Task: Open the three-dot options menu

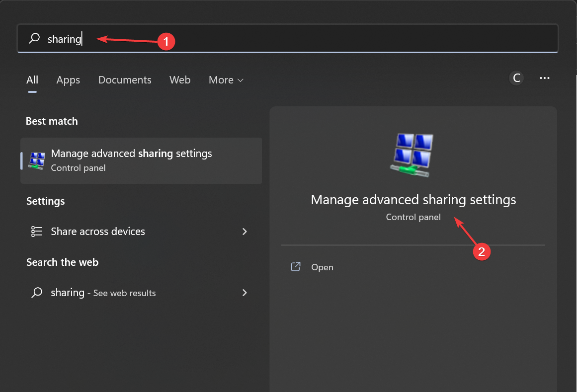Action: [545, 78]
